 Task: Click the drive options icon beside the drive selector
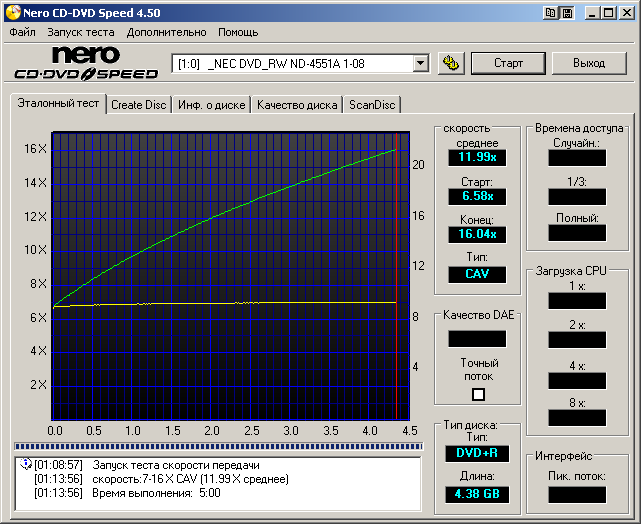pyautogui.click(x=450, y=63)
